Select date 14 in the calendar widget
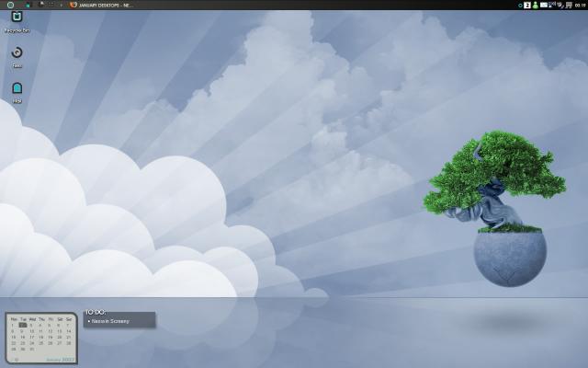 coord(69,331)
